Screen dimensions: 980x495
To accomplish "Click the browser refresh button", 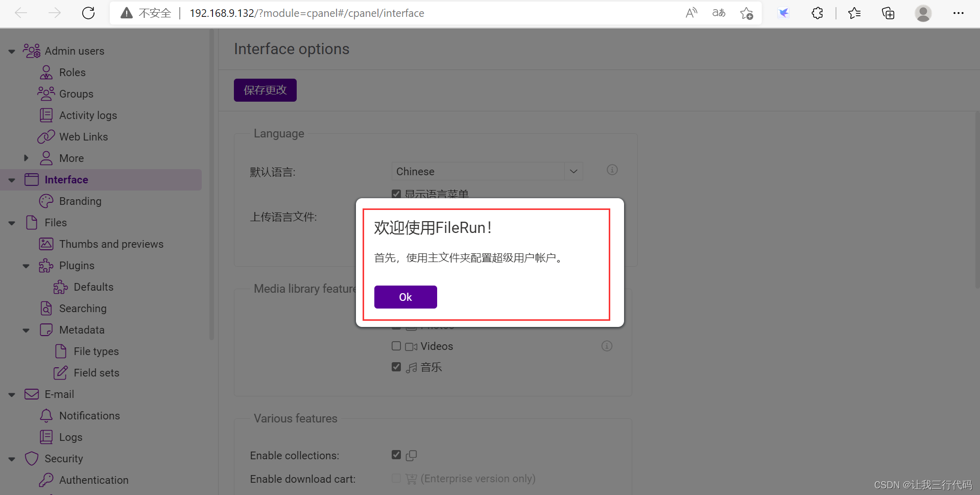I will (88, 13).
